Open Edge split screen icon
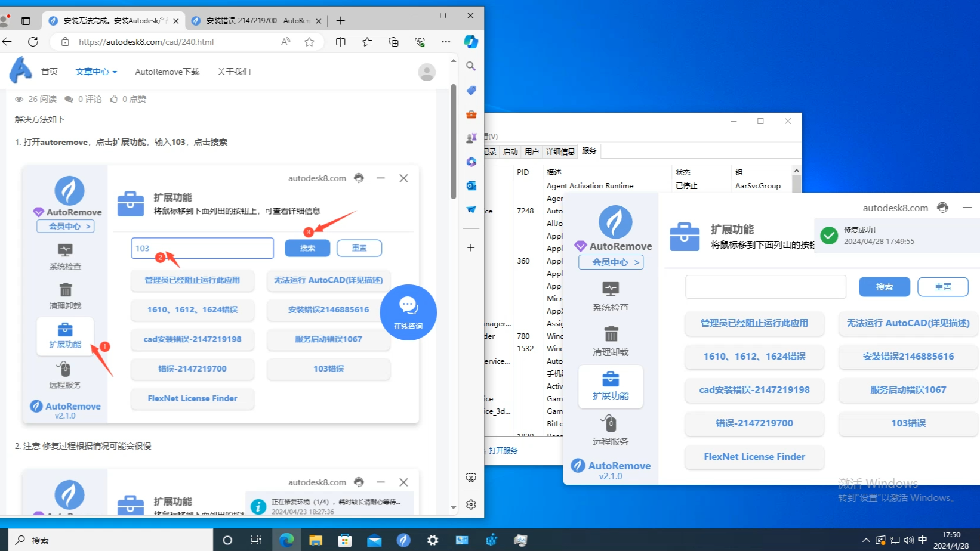980x551 pixels. pyautogui.click(x=341, y=42)
